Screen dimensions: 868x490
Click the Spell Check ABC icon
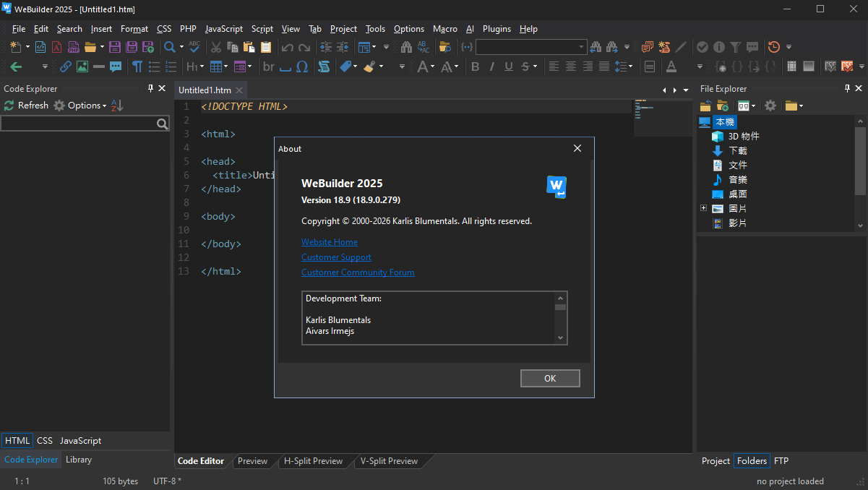[194, 47]
